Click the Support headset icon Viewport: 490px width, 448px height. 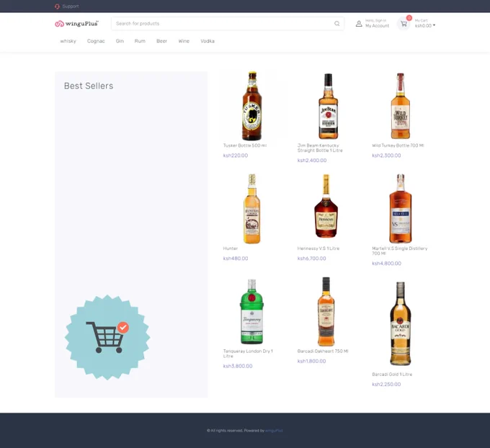pyautogui.click(x=57, y=6)
